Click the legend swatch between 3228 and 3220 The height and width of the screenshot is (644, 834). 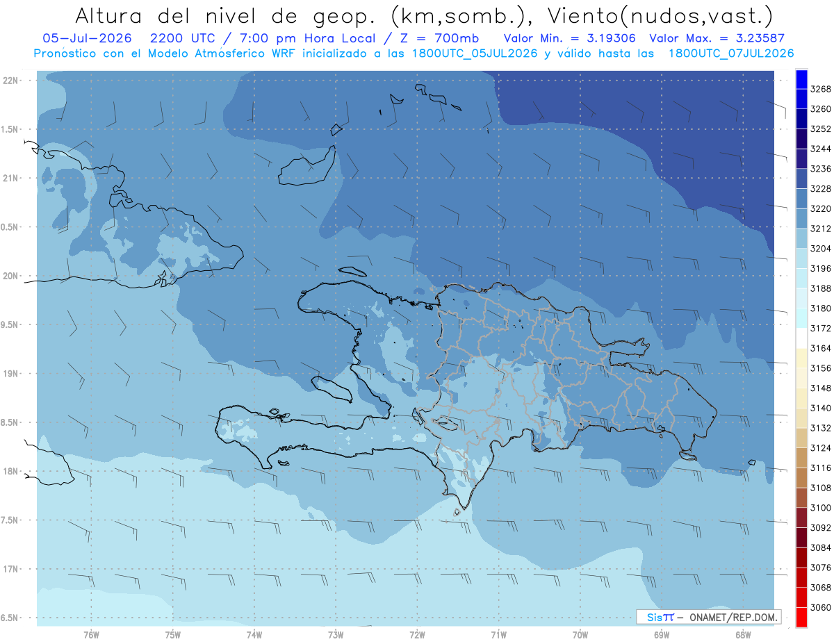point(801,199)
